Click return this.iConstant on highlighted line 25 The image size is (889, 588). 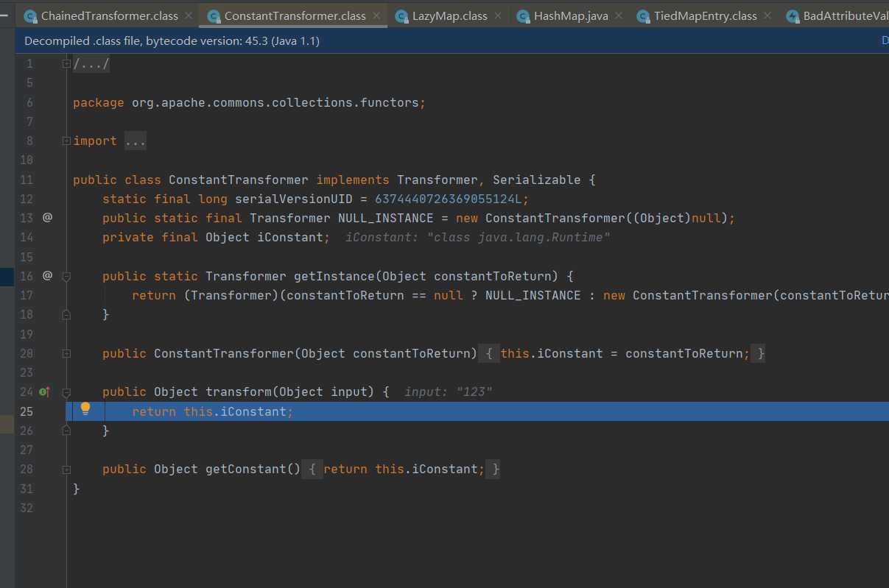coord(212,411)
